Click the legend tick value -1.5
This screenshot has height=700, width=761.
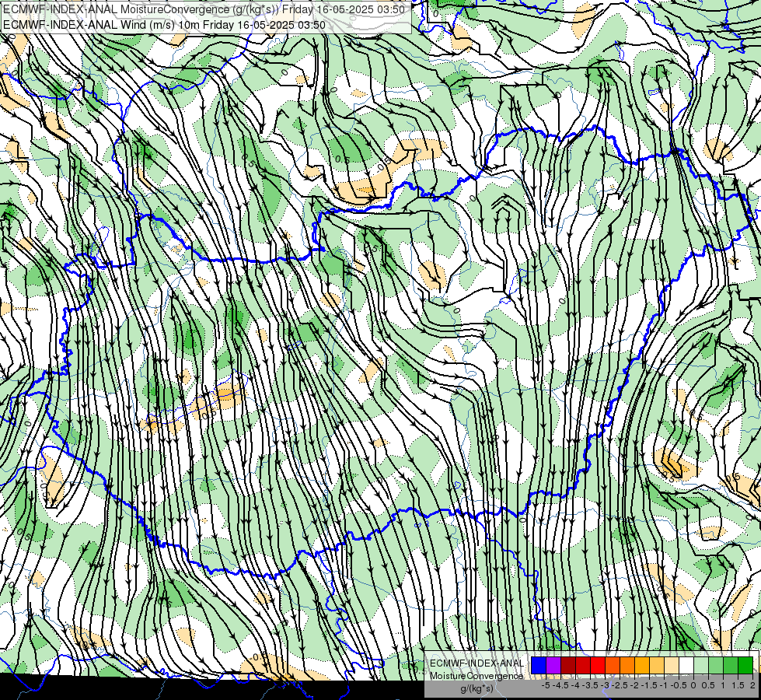pyautogui.click(x=649, y=685)
